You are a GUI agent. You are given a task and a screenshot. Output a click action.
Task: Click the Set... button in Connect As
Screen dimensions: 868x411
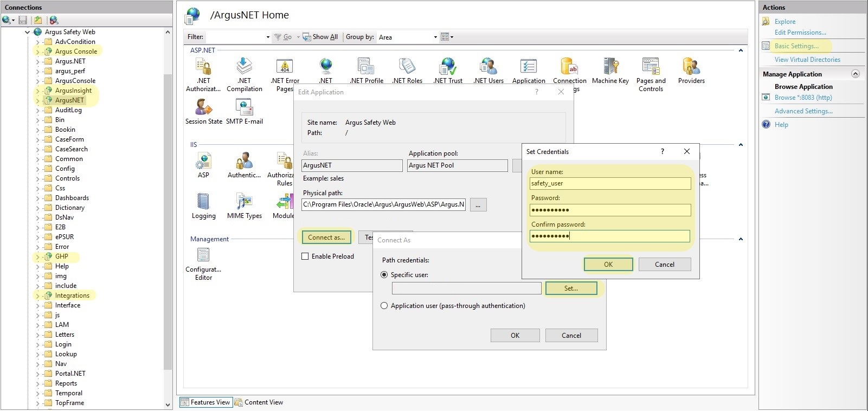point(571,288)
